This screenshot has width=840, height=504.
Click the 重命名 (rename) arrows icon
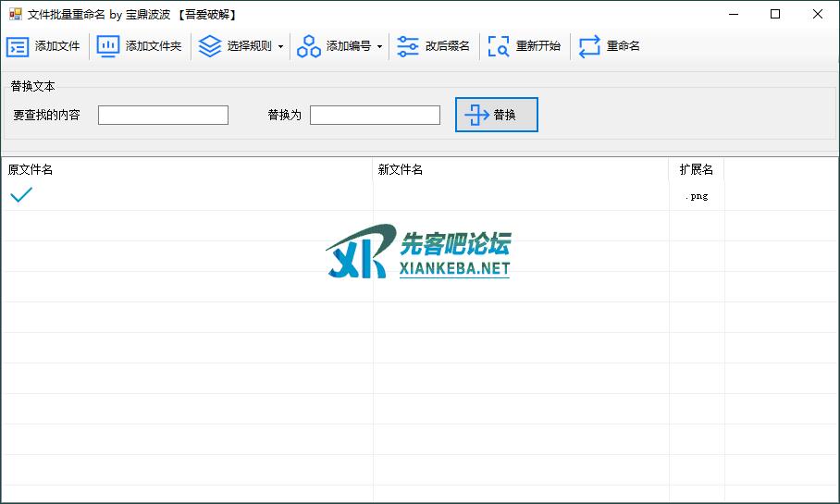point(589,46)
